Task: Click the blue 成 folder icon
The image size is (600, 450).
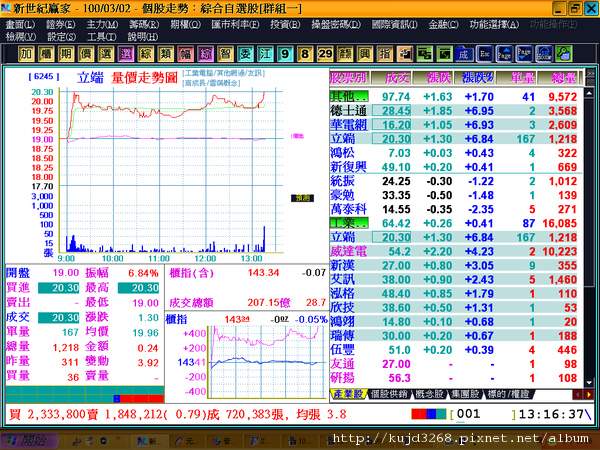Action: [464, 54]
